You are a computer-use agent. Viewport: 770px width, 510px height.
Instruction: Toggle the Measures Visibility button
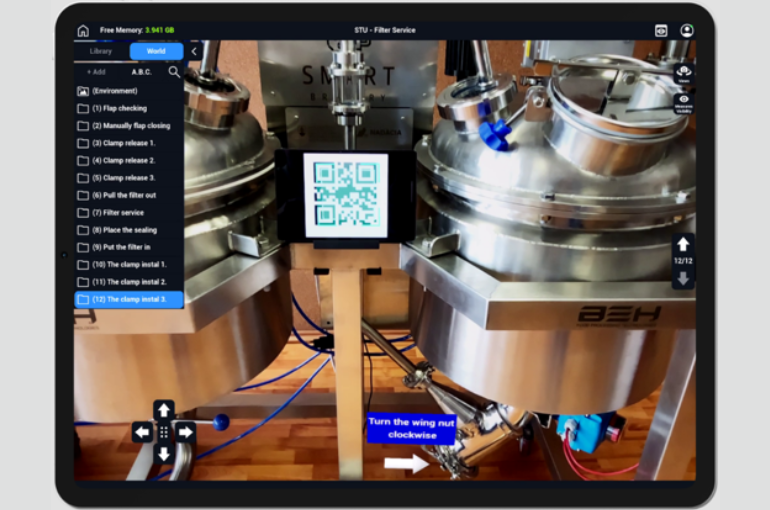pos(684,101)
